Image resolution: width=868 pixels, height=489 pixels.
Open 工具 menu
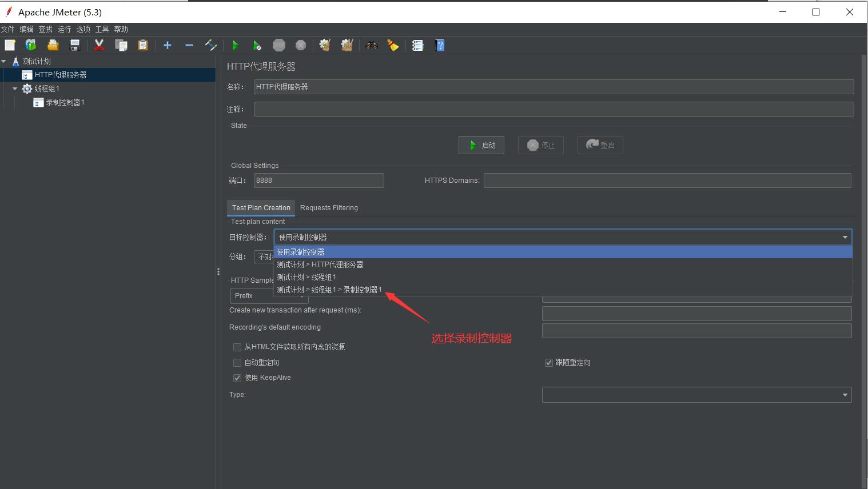[x=102, y=29]
